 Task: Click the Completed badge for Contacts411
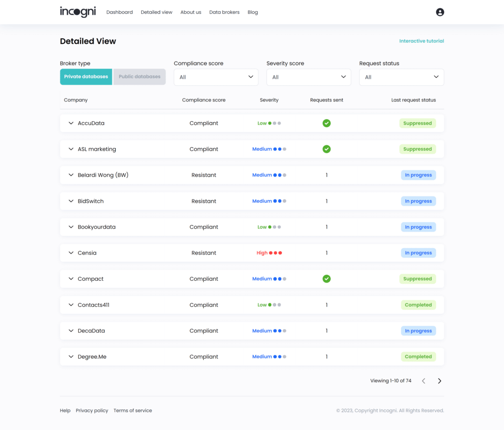(418, 305)
